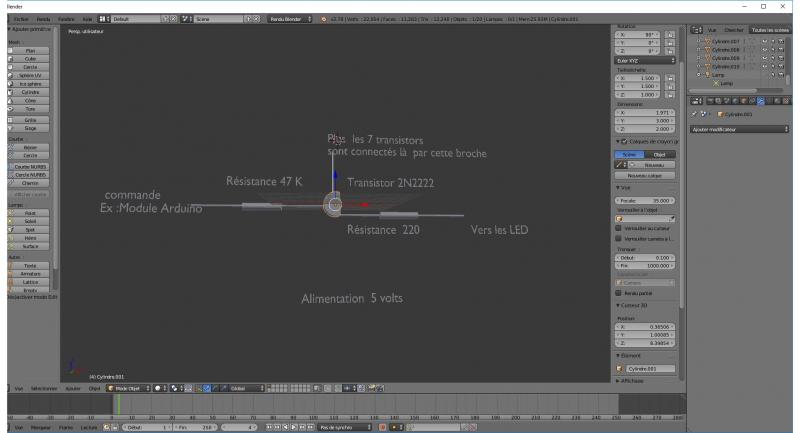800x433 pixels.
Task: Select the Objet grease pencil button
Action: pyautogui.click(x=659, y=155)
